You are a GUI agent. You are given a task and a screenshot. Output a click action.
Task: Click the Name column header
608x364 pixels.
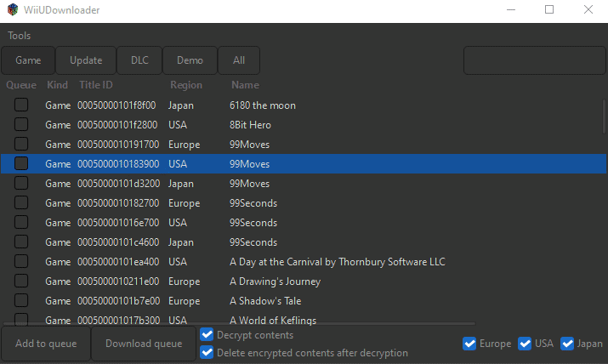pyautogui.click(x=245, y=85)
